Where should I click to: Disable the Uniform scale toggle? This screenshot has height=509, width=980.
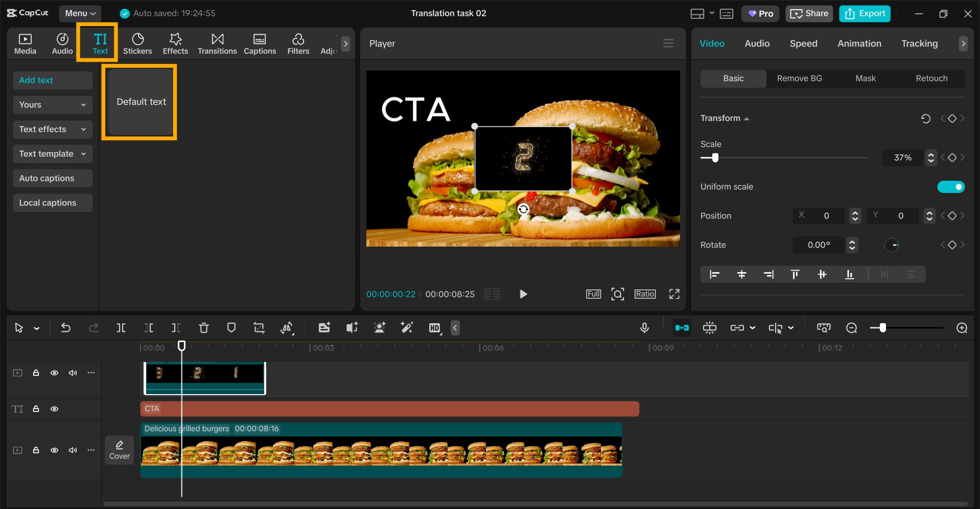(x=950, y=187)
